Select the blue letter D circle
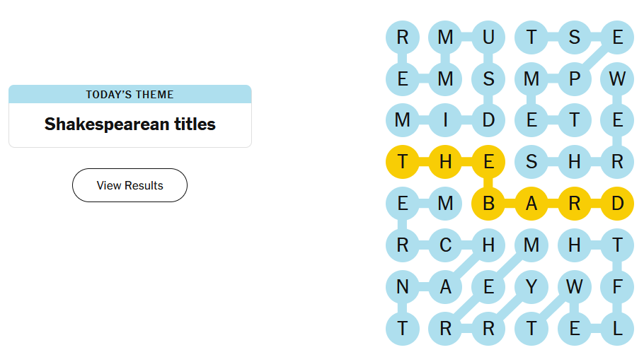Image resolution: width=644 pixels, height=362 pixels. tap(488, 120)
